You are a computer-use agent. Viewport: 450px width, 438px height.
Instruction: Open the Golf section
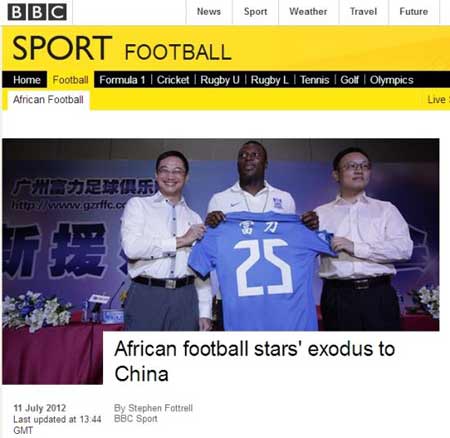tap(349, 80)
